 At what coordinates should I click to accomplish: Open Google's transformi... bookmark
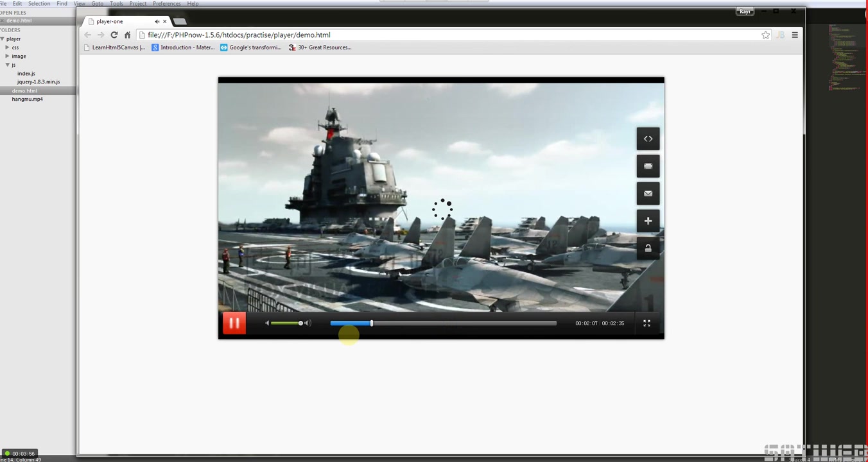coord(251,47)
